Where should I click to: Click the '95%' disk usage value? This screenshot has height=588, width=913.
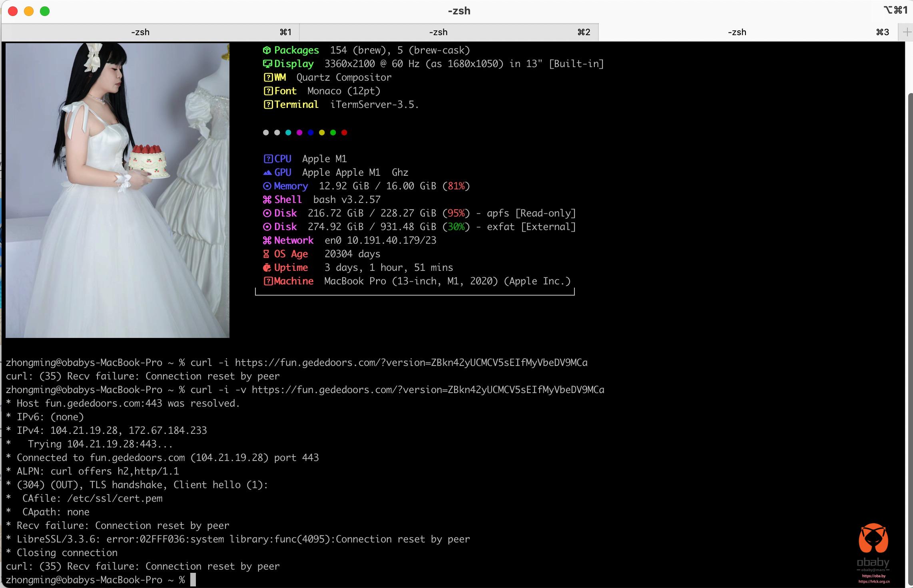pos(456,213)
